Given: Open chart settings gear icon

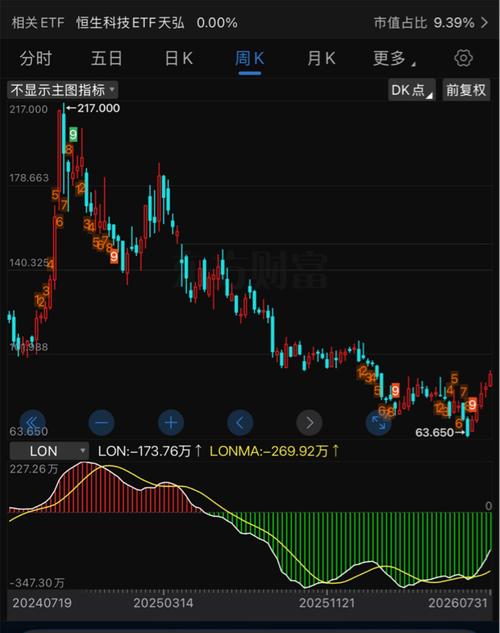Looking at the screenshot, I should pos(463,58).
